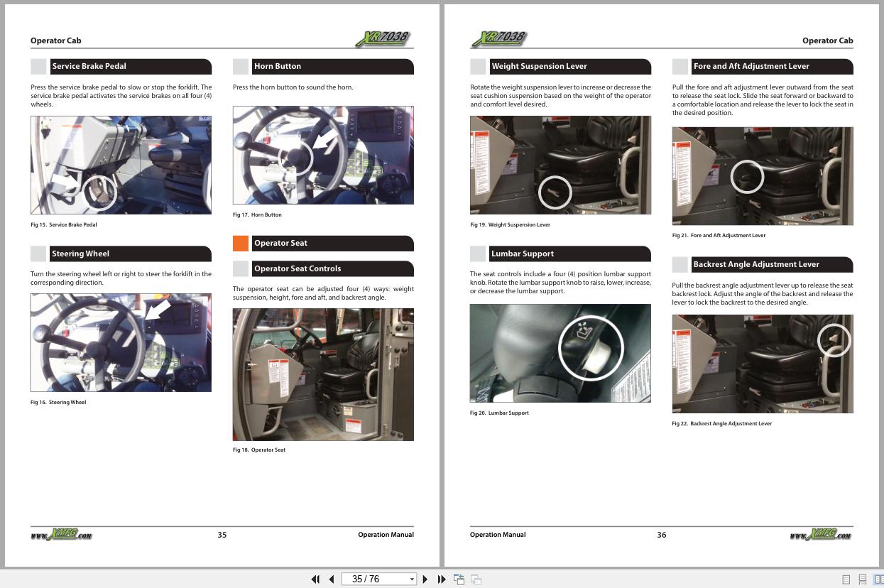Click the Operator Cab header on page 36

(x=827, y=40)
